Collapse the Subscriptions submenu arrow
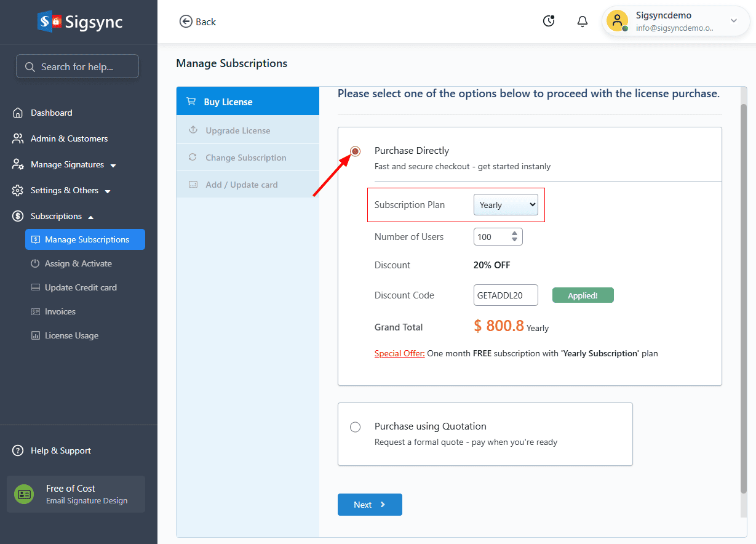 (x=91, y=217)
